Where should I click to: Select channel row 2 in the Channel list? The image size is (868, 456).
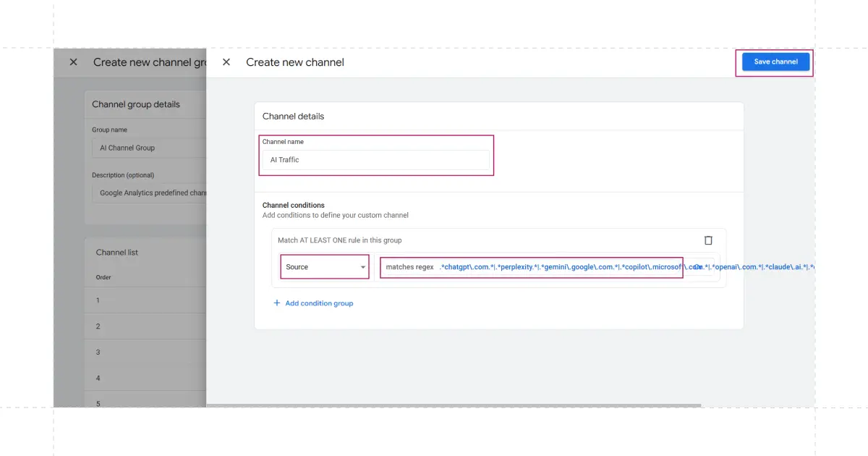[145, 326]
